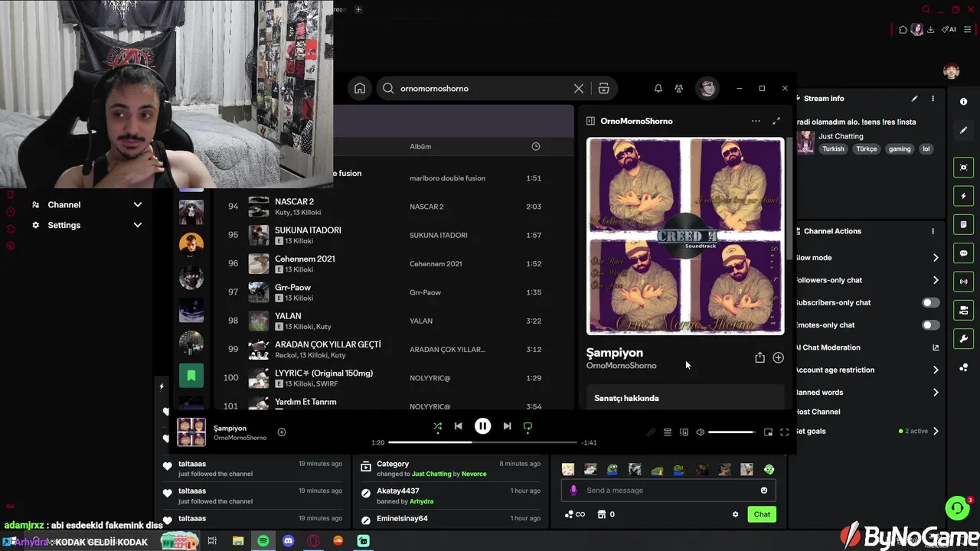Open lightning quick actions in sidebar

point(963,196)
